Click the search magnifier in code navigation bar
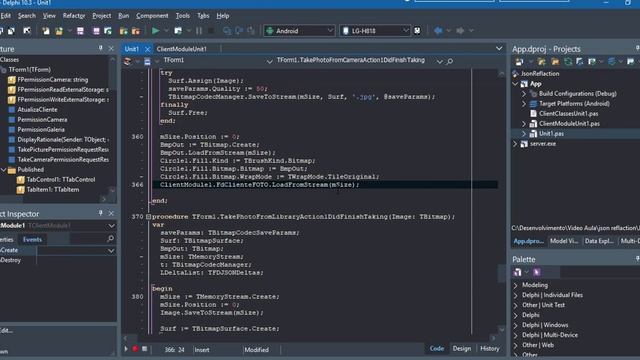This screenshot has height=360, width=640. (x=449, y=61)
